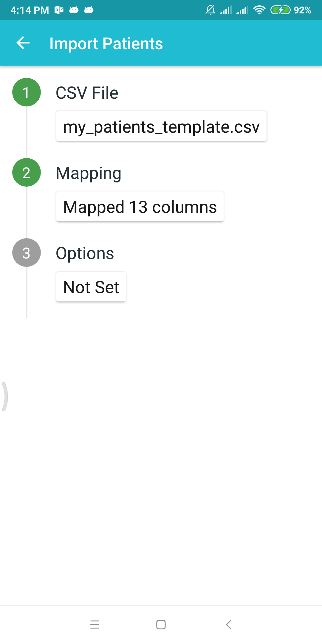
Task: Tap the Android back chevron icon
Action: 229,624
